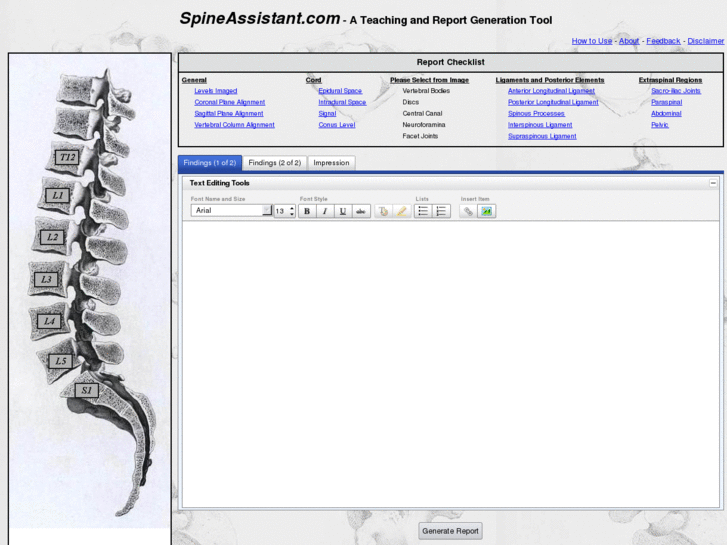Click the L5 vertebra label on spine image
This screenshot has width=727, height=545.
(61, 361)
